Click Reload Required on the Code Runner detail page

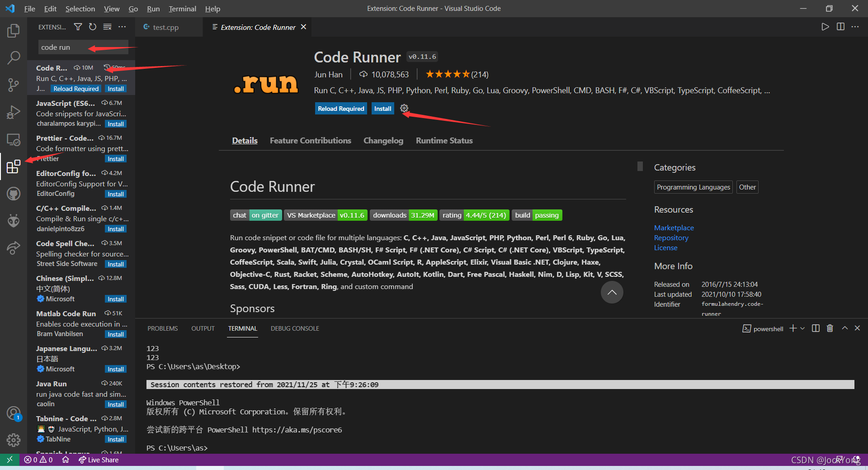pos(341,109)
